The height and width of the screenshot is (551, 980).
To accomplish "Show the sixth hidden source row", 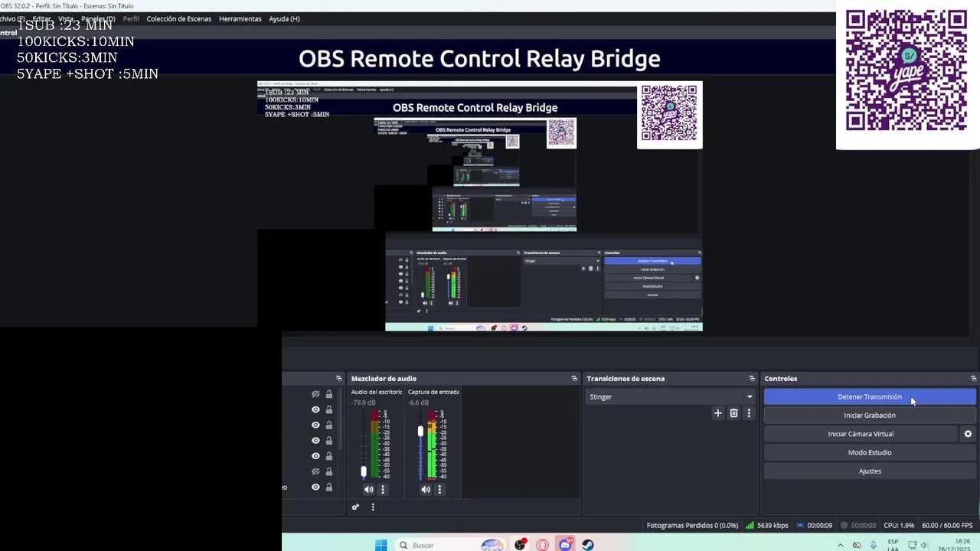I will tap(315, 471).
